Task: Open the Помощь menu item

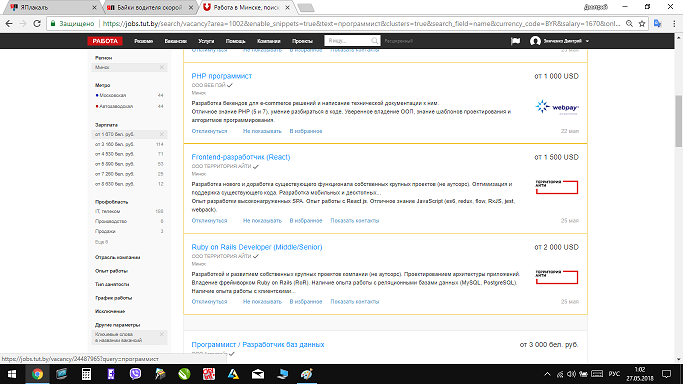Action: [x=235, y=41]
